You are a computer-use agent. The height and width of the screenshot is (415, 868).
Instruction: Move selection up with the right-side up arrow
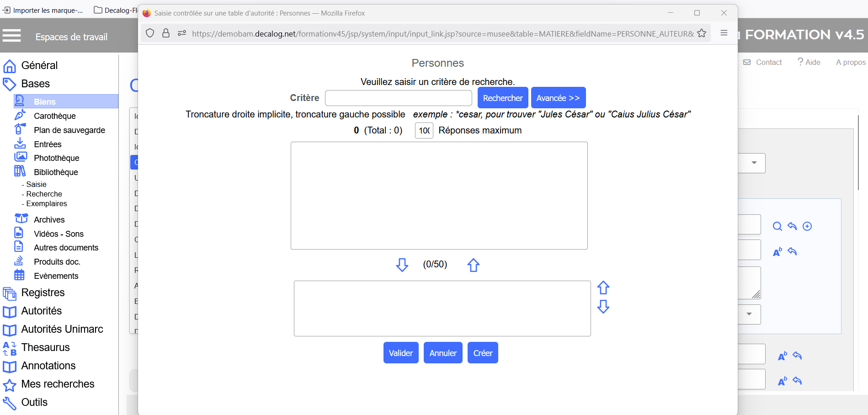click(x=603, y=287)
